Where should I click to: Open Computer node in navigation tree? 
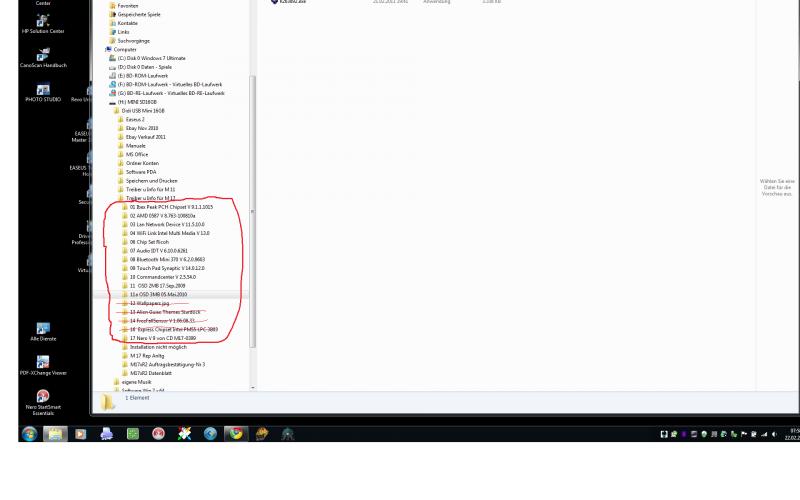pyautogui.click(x=120, y=49)
